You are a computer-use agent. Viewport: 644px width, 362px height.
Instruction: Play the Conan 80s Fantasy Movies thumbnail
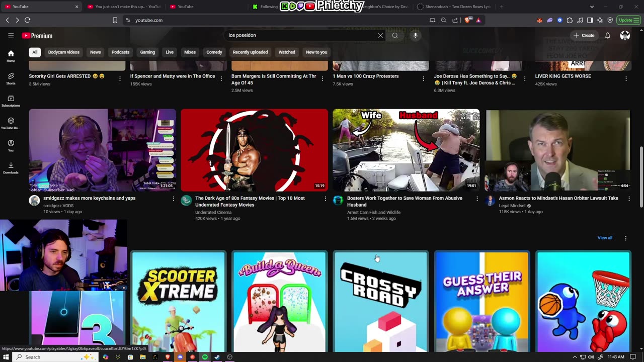coord(254,150)
